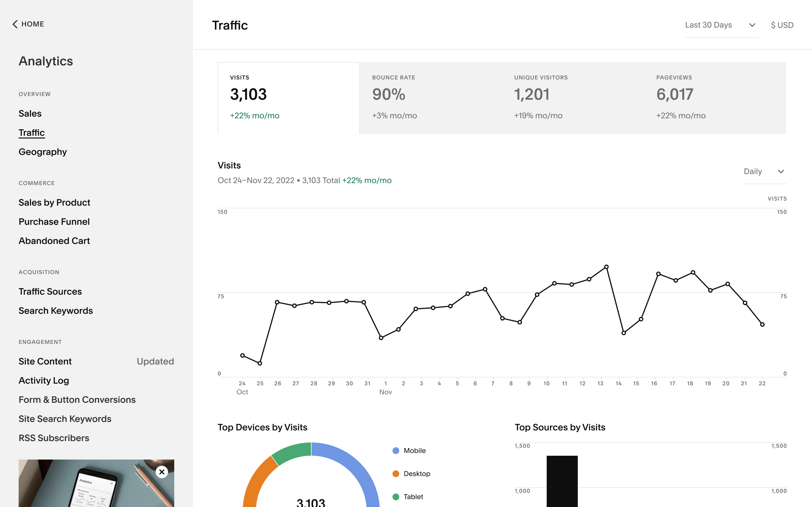This screenshot has height=507, width=812.
Task: Expand the currency selector showing $ USD
Action: click(782, 25)
